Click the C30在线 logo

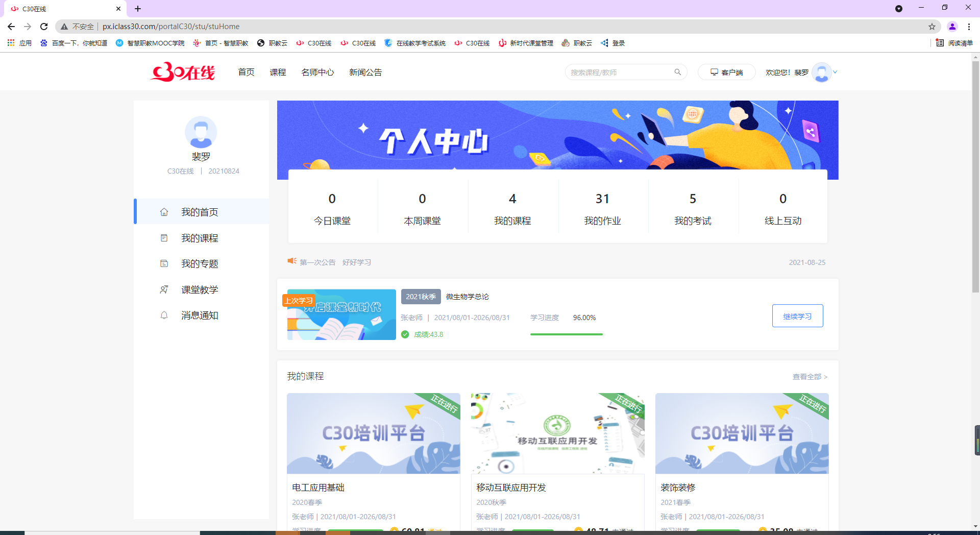pos(183,72)
